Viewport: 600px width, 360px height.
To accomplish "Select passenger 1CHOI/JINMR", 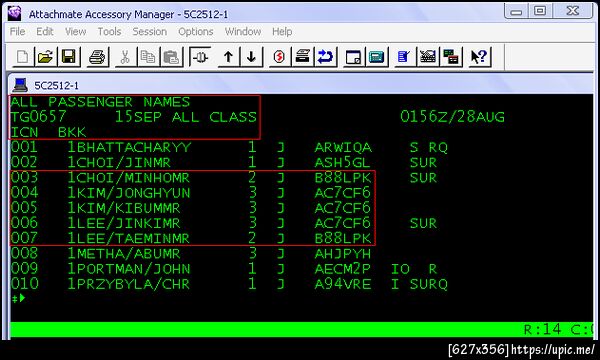I will [x=119, y=163].
